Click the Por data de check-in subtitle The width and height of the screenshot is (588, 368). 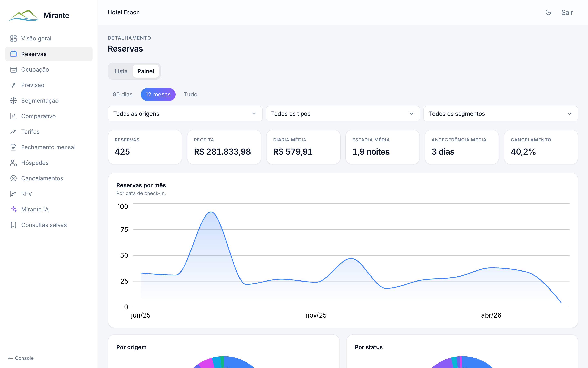(x=141, y=193)
